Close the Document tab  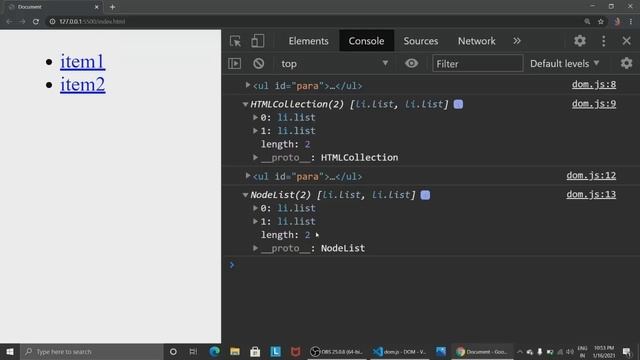(x=97, y=7)
